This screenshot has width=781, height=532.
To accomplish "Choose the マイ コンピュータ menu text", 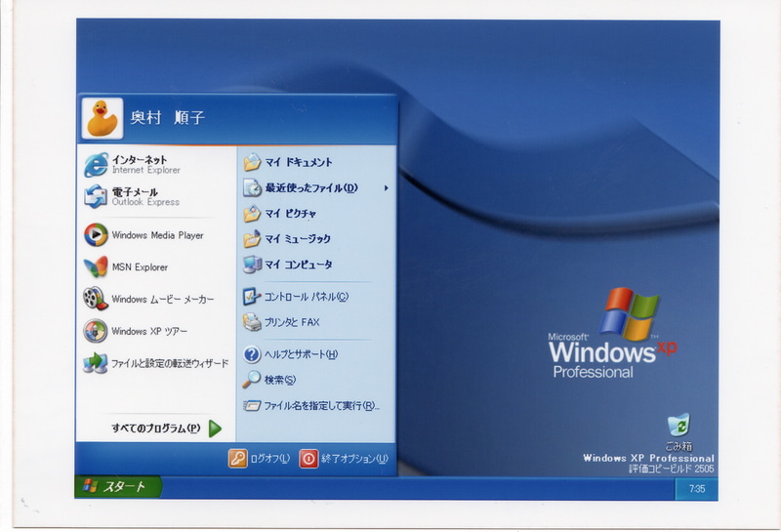I will 299,265.
